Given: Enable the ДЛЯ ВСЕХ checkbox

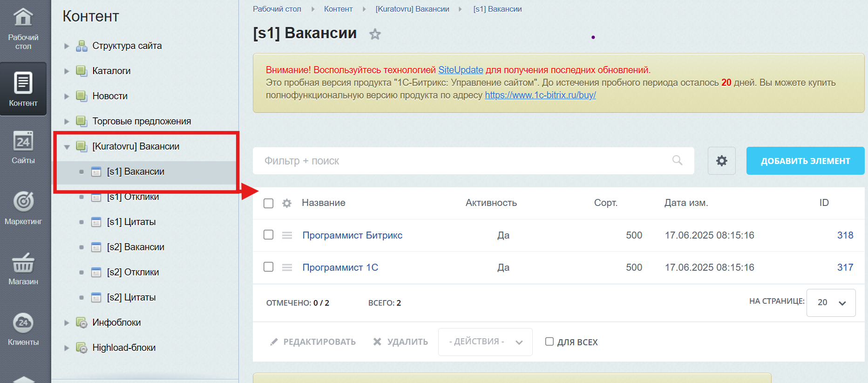Looking at the screenshot, I should 549,342.
